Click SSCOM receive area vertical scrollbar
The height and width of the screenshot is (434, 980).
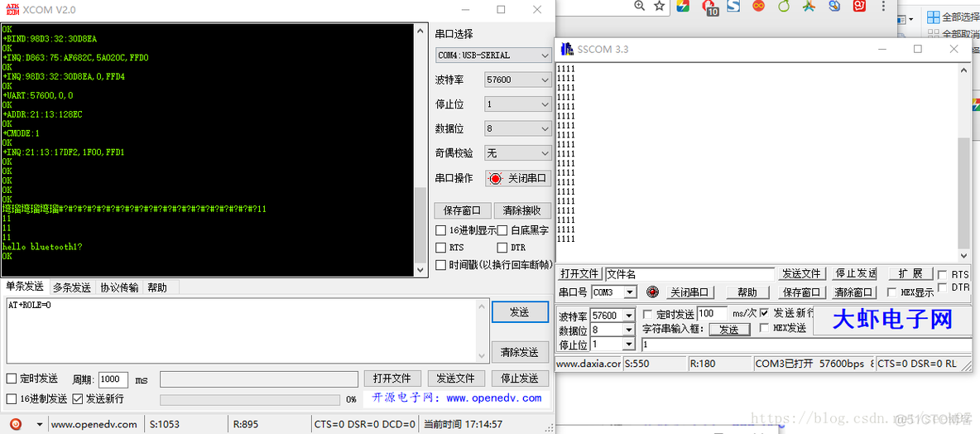click(964, 162)
